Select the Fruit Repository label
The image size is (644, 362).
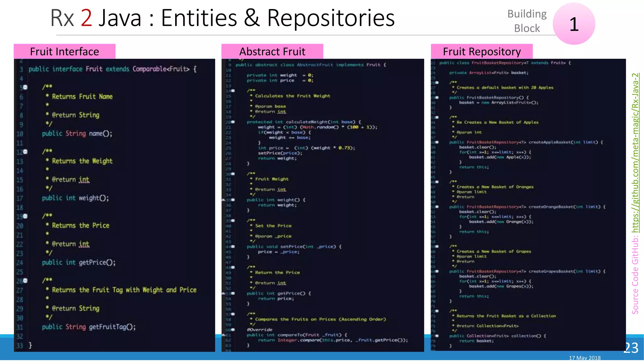click(x=482, y=52)
